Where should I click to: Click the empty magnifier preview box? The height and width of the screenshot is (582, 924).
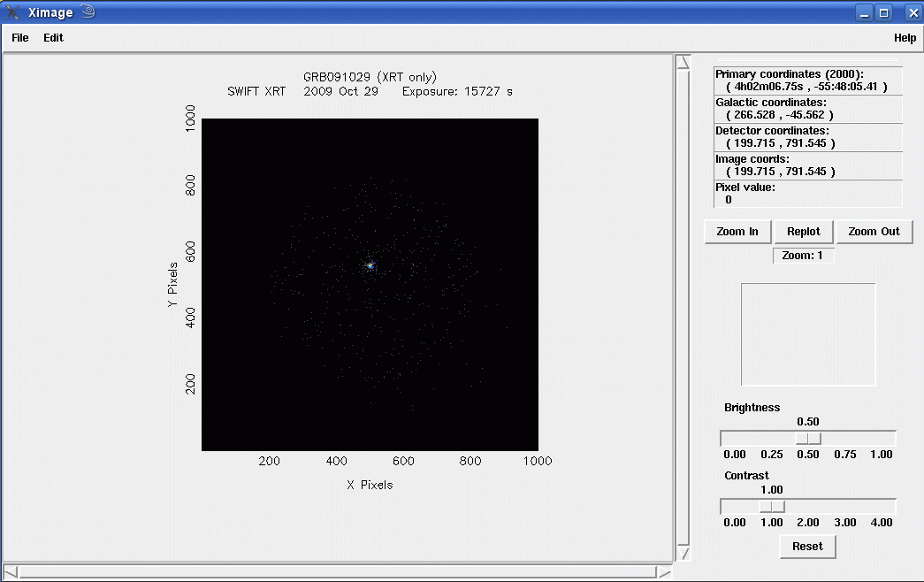pyautogui.click(x=808, y=334)
